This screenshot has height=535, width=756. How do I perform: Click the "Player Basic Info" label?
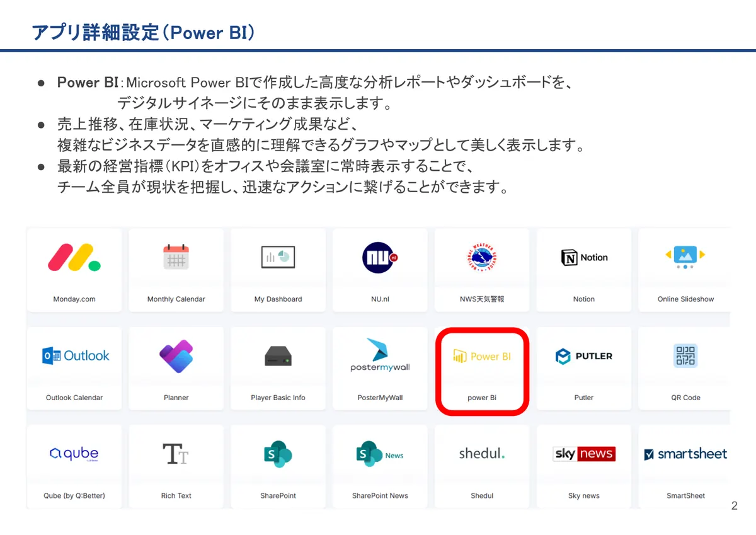coord(278,398)
